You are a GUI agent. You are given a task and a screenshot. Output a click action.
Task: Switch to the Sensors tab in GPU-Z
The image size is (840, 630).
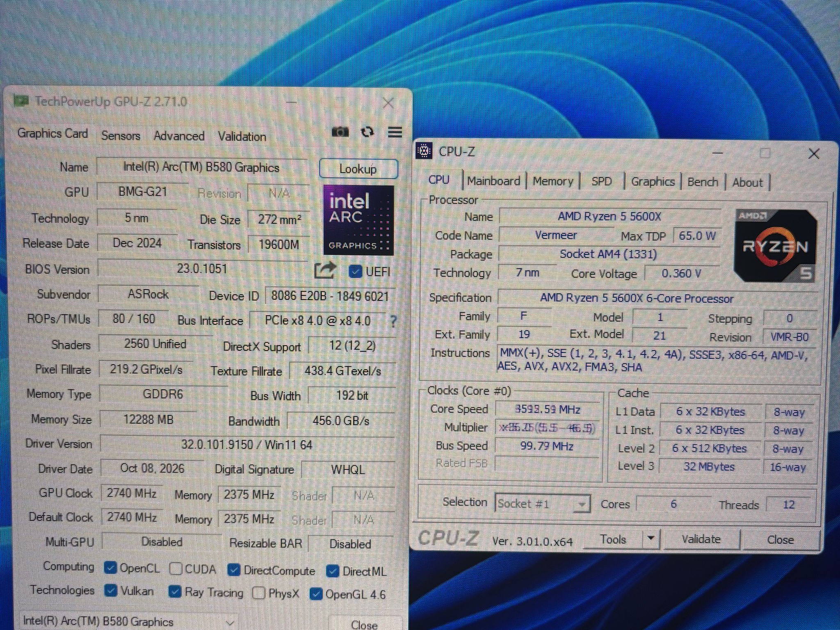[121, 135]
